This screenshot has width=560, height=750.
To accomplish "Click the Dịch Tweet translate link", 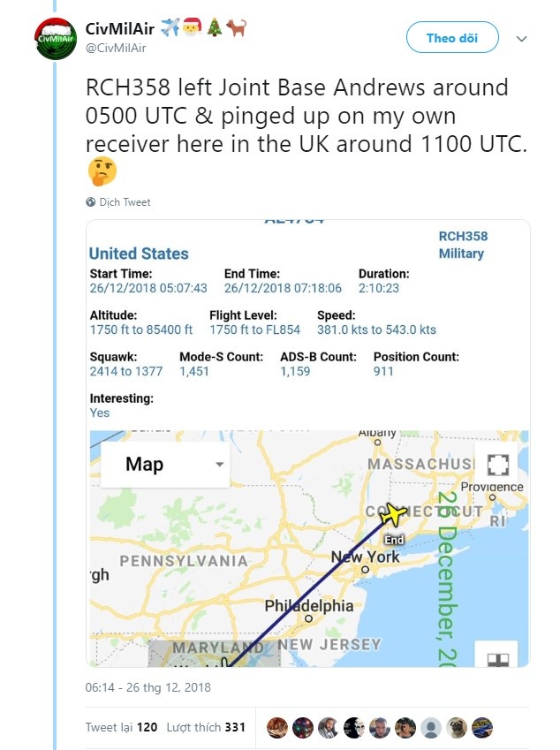I will 125,202.
